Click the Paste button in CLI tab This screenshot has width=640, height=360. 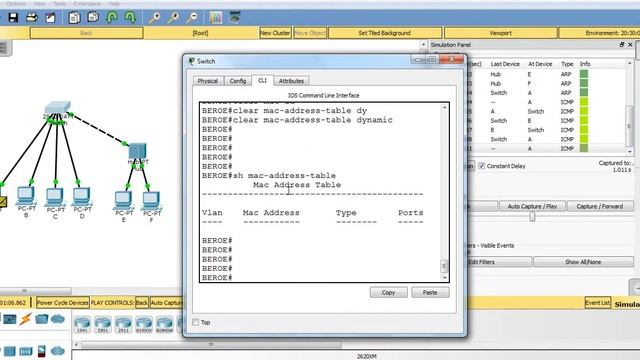pos(430,292)
